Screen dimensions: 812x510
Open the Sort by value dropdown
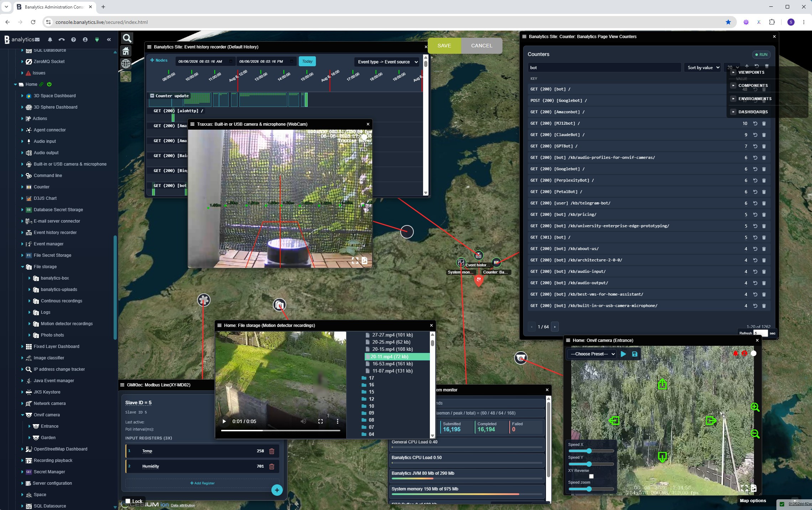point(702,67)
